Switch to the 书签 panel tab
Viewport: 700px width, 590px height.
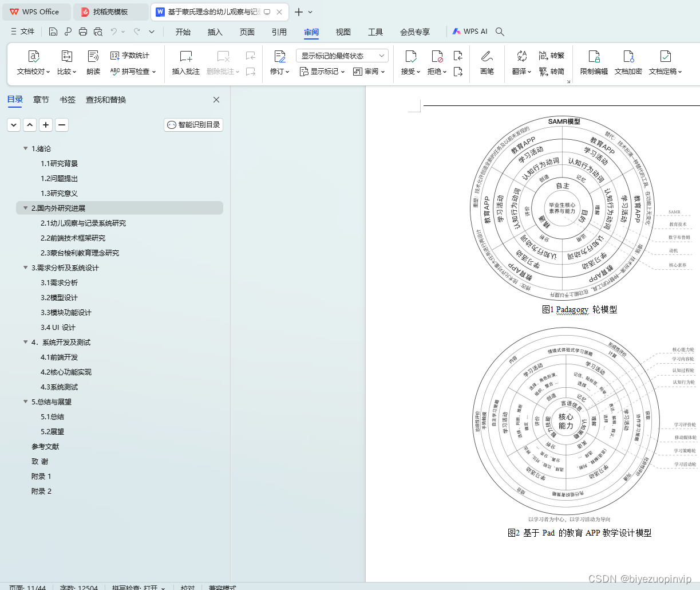(x=68, y=100)
